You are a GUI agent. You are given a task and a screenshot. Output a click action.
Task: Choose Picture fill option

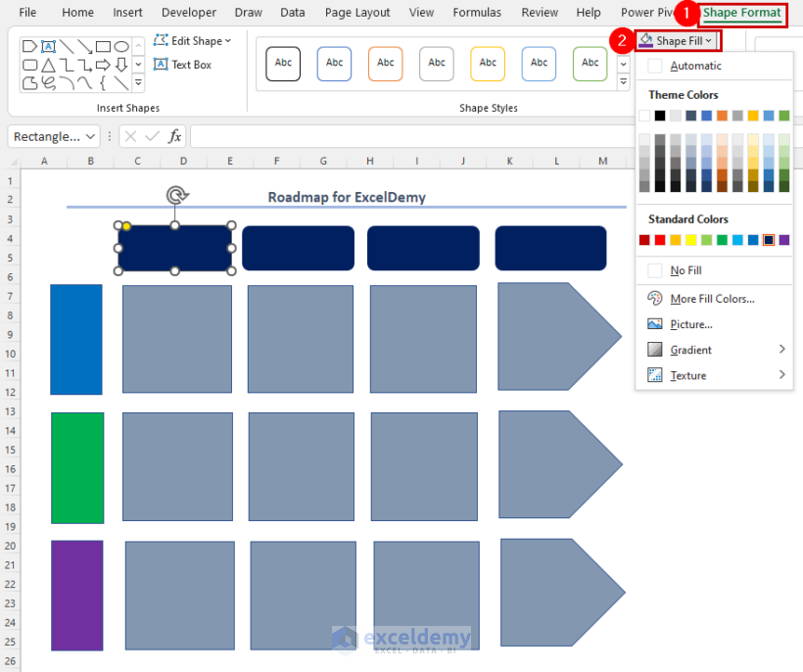click(714, 324)
